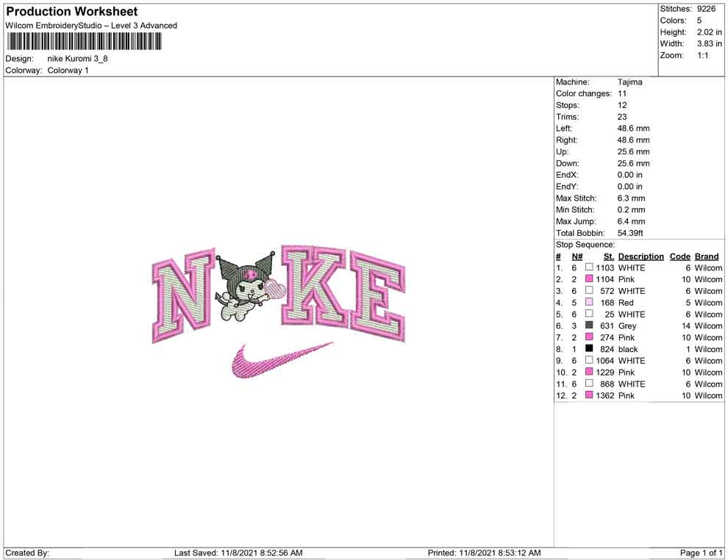
Task: Click the Trims value 23
Action: (x=622, y=116)
